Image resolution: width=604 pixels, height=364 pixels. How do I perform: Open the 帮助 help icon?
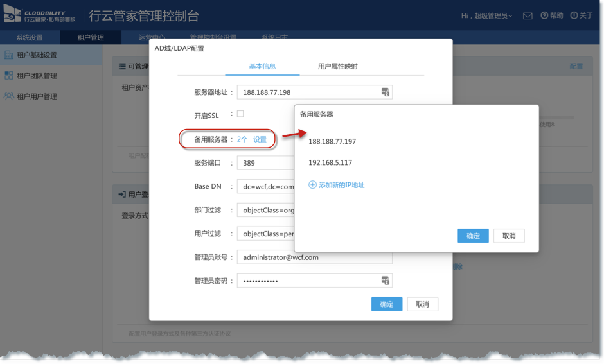tap(544, 15)
